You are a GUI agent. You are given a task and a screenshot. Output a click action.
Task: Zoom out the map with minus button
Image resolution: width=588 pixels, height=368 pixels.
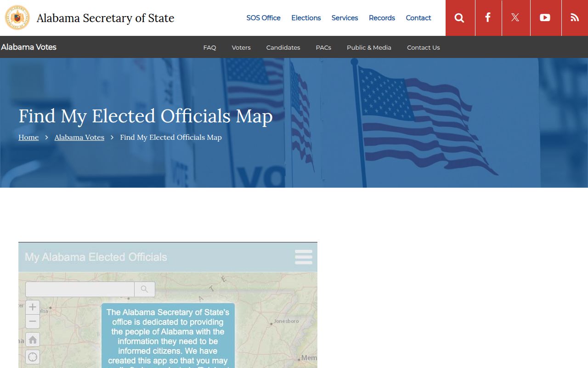click(x=33, y=322)
